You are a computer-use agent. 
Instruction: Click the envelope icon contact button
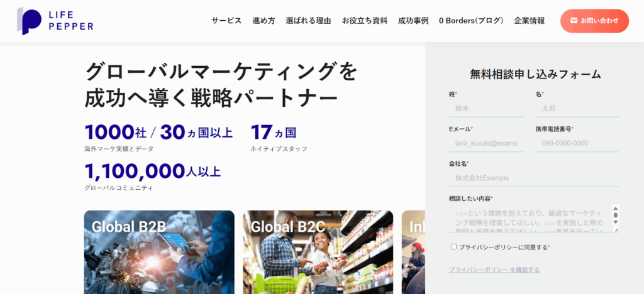[594, 21]
